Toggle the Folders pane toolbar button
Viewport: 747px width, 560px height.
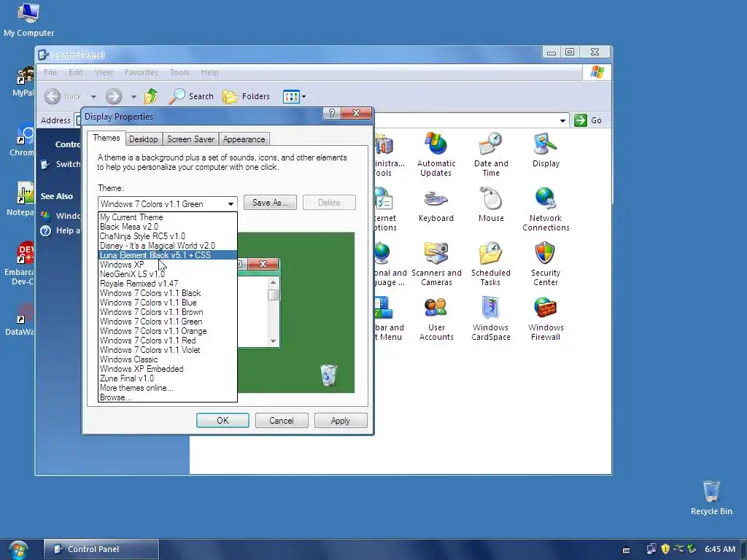(247, 96)
